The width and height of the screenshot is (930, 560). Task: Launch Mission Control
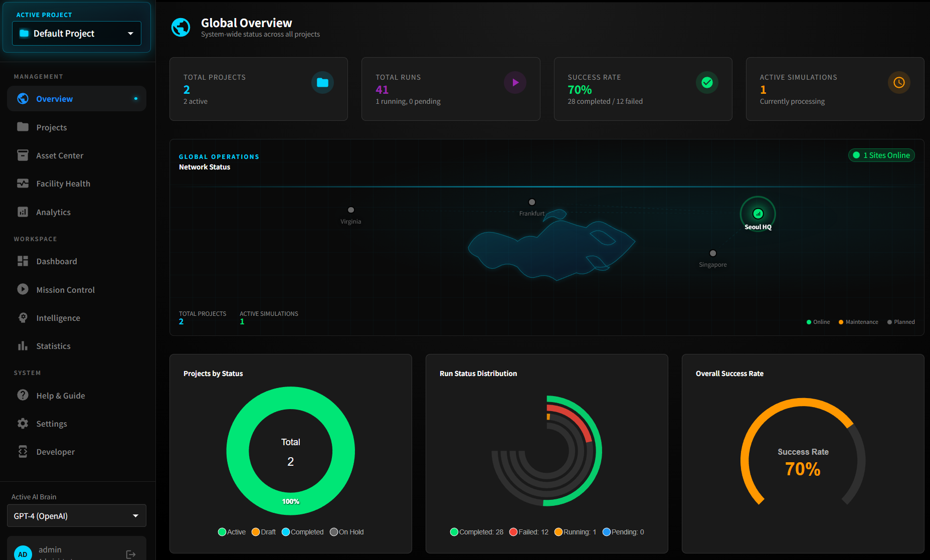pos(65,289)
